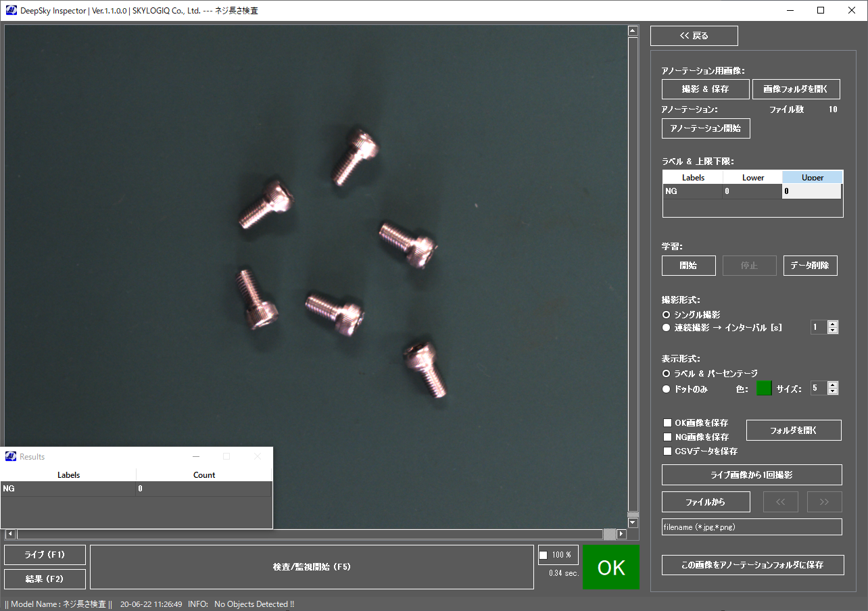This screenshot has height=611, width=868.
Task: Click the Upper column header
Action: [x=813, y=178]
